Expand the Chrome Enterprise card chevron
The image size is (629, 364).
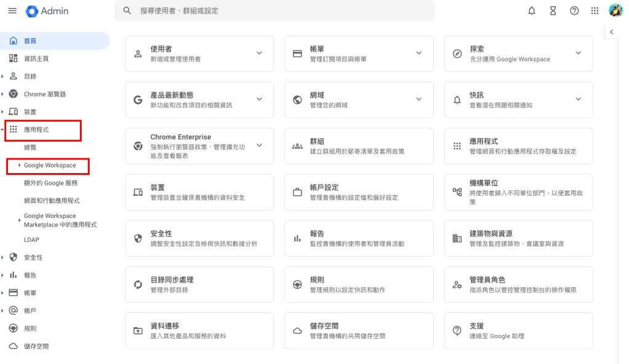pos(260,145)
